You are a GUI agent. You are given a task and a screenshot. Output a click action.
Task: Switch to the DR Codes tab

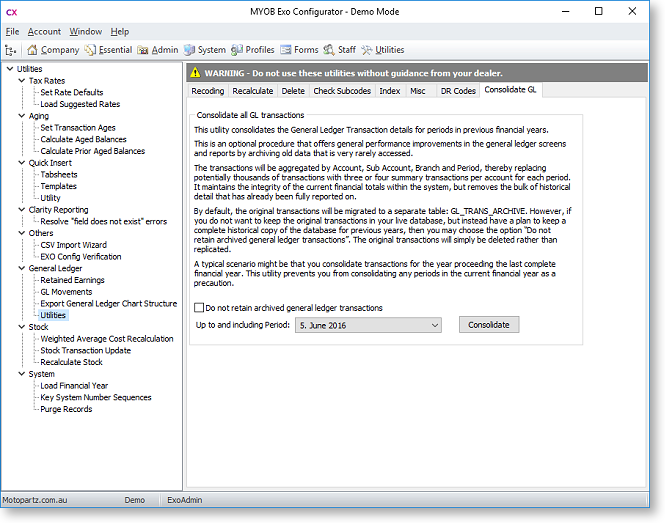[458, 91]
